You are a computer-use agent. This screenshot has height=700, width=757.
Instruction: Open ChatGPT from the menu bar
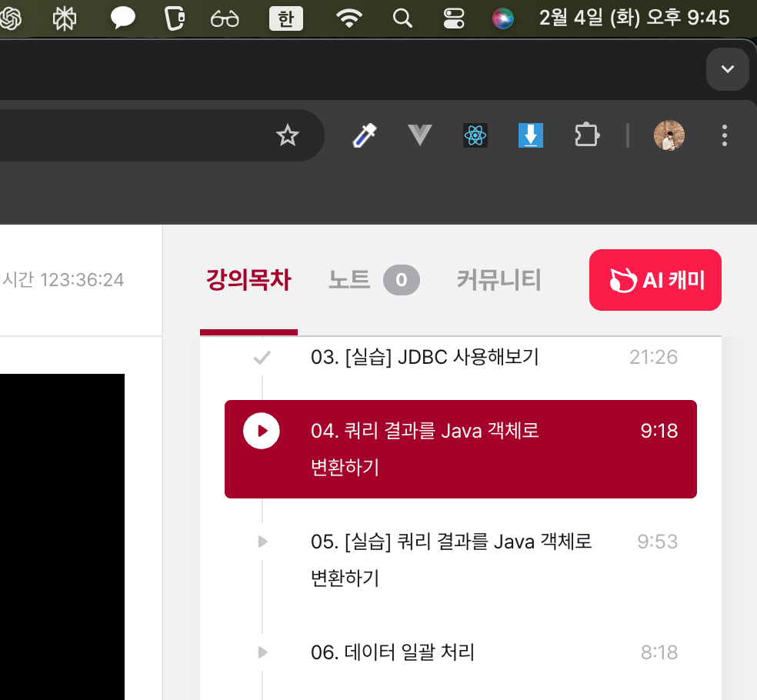pyautogui.click(x=10, y=18)
